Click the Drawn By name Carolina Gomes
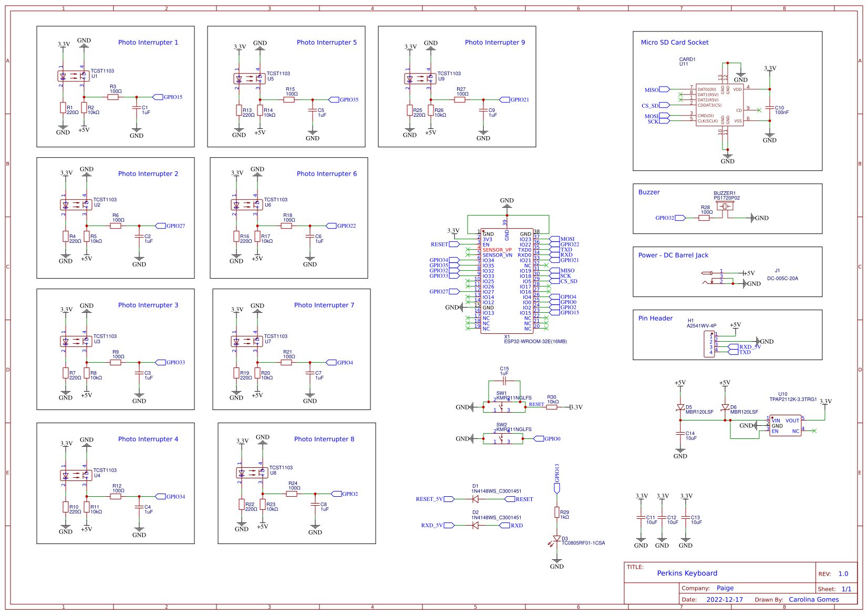The image size is (868, 615). (x=813, y=599)
